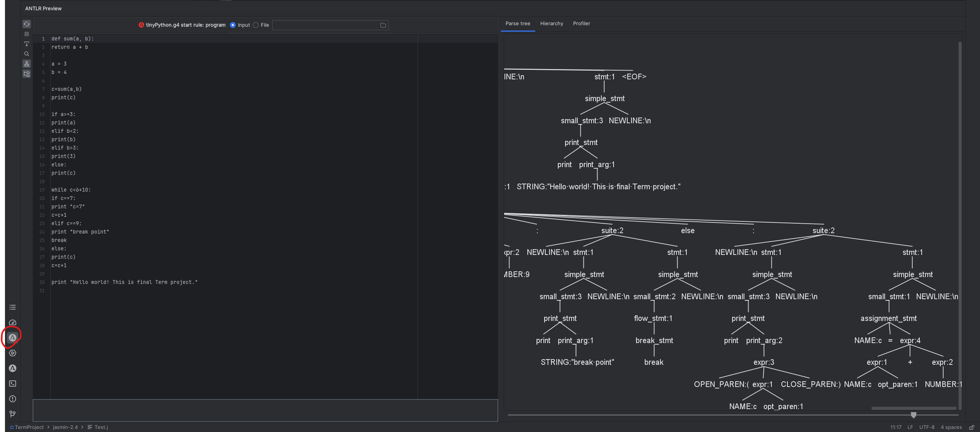
Task: Open the LF line separator selector
Action: click(910, 427)
